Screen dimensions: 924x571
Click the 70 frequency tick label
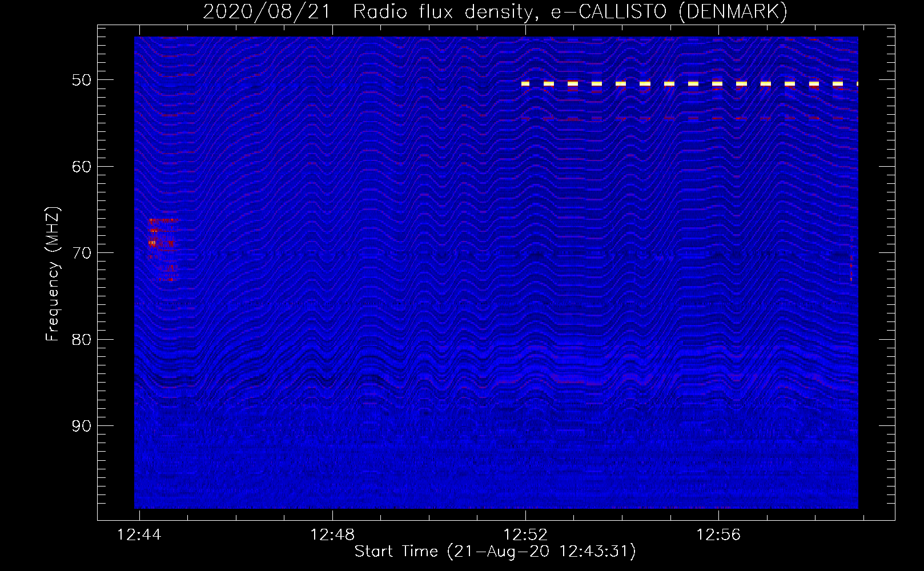82,253
